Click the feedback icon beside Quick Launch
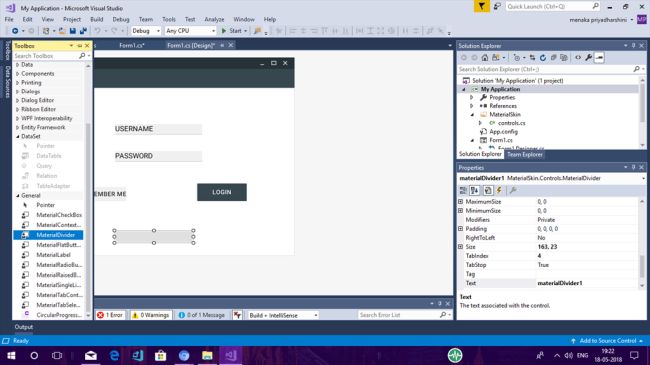Image resolution: width=650 pixels, height=365 pixels. (497, 6)
